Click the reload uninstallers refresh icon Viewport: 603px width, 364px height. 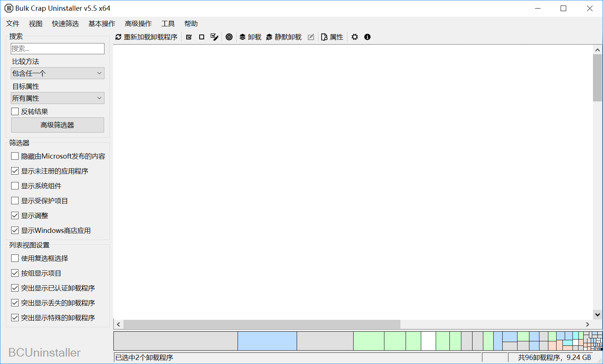point(118,37)
